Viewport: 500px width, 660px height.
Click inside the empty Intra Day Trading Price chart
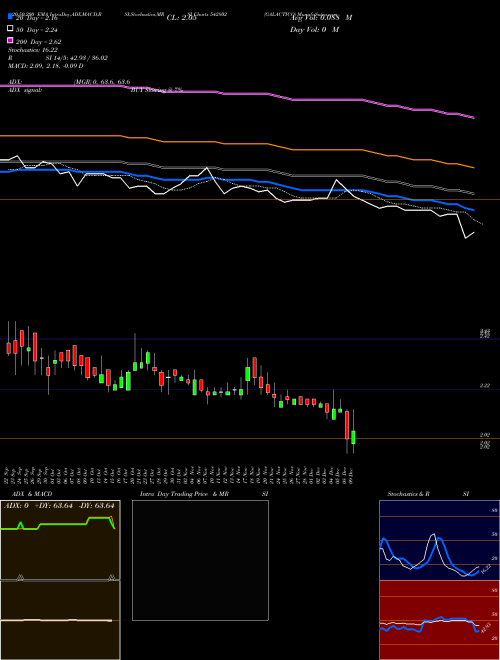pos(200,560)
